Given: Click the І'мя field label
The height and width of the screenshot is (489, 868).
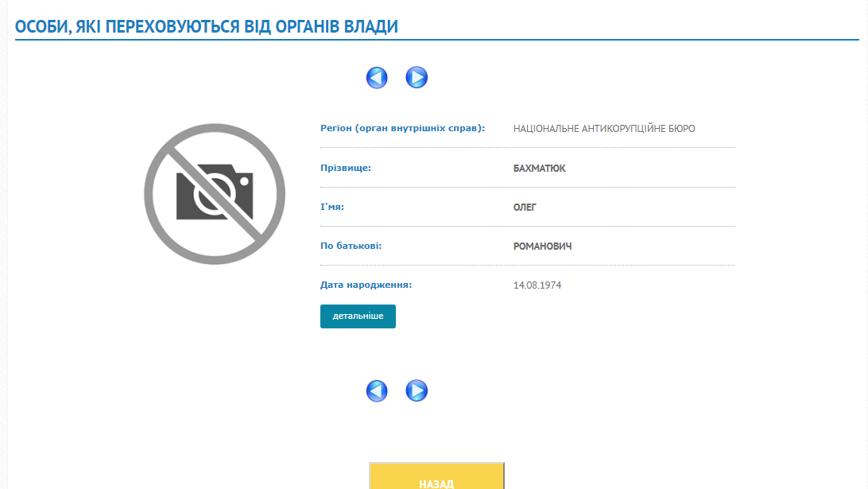Looking at the screenshot, I should [331, 207].
